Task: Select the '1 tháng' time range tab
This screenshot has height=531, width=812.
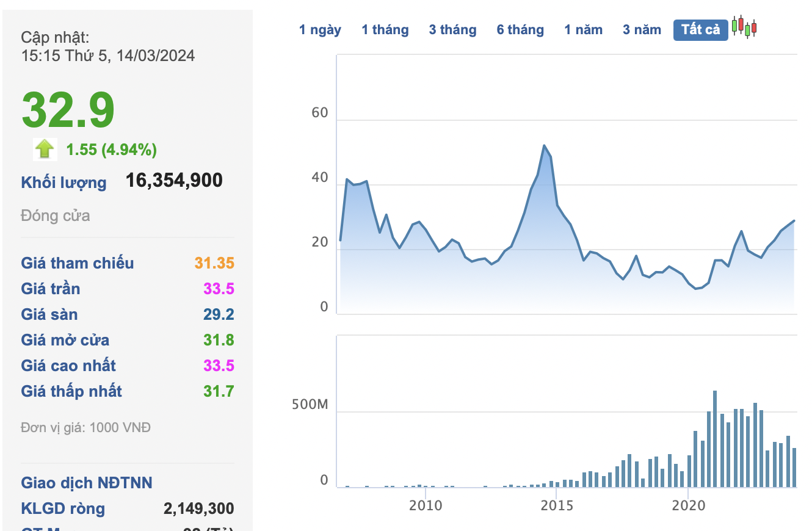Action: click(x=385, y=29)
